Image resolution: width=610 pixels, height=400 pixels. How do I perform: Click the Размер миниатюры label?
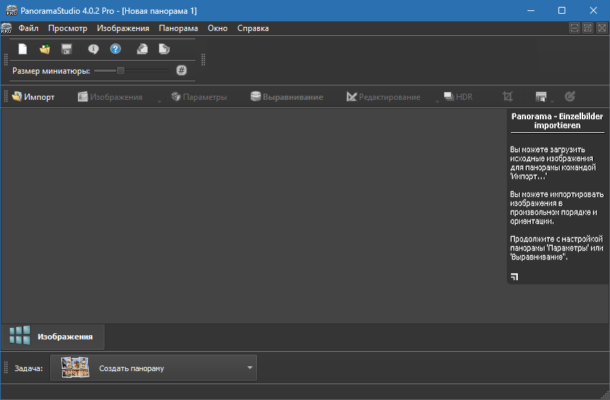click(51, 71)
